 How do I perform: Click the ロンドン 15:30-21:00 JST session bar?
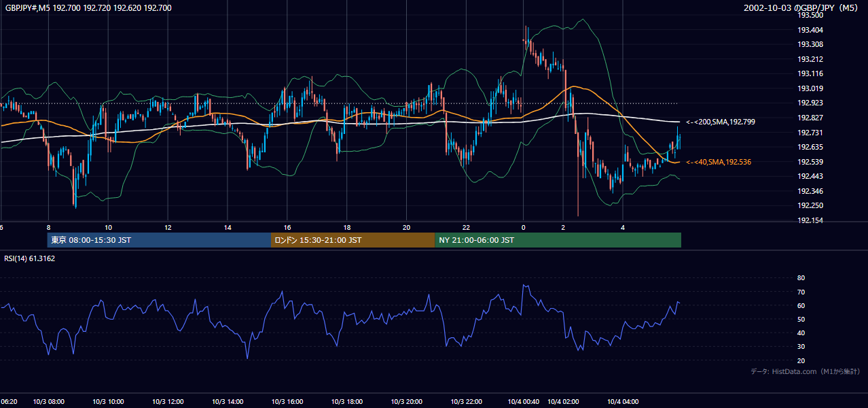(x=352, y=240)
